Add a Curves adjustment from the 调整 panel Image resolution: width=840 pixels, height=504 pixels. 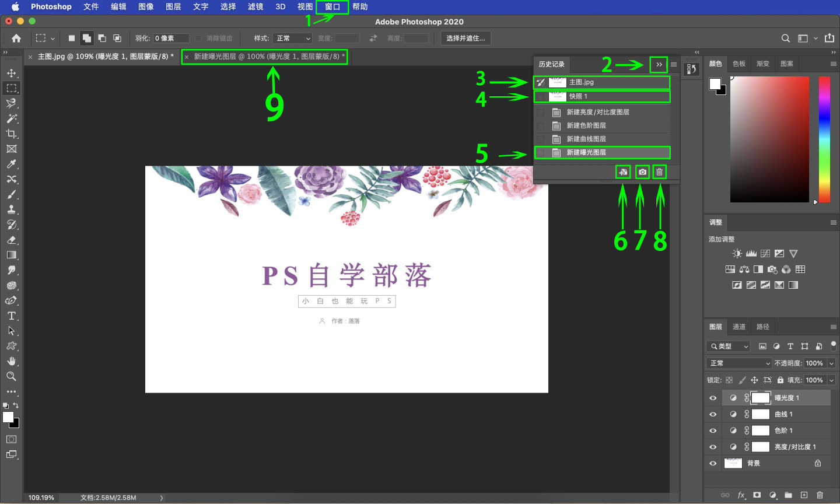(765, 253)
